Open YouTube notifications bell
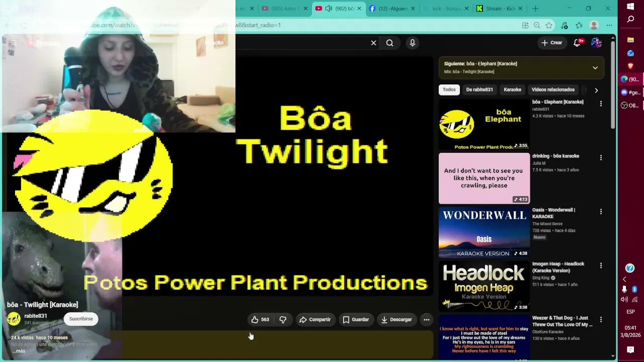This screenshot has height=362, width=644. point(578,43)
